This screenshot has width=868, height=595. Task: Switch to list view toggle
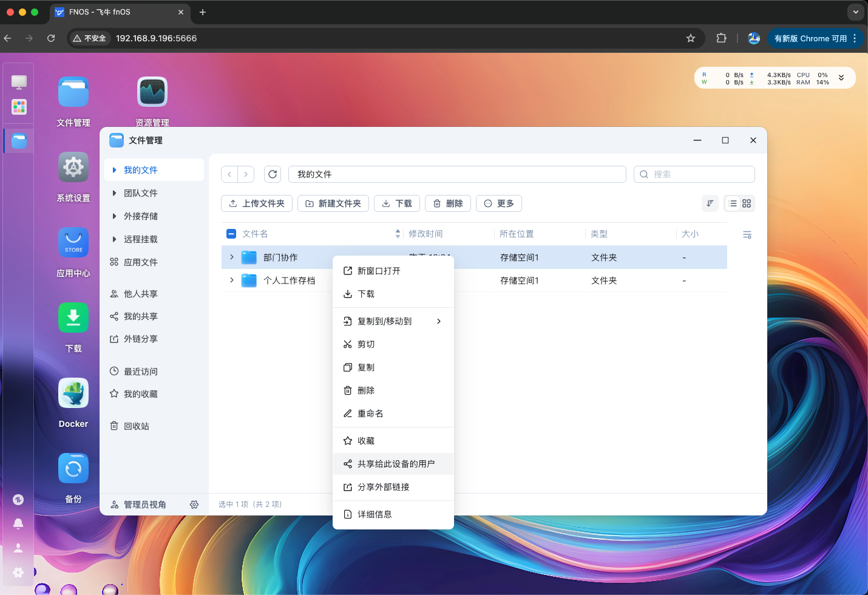(x=733, y=203)
